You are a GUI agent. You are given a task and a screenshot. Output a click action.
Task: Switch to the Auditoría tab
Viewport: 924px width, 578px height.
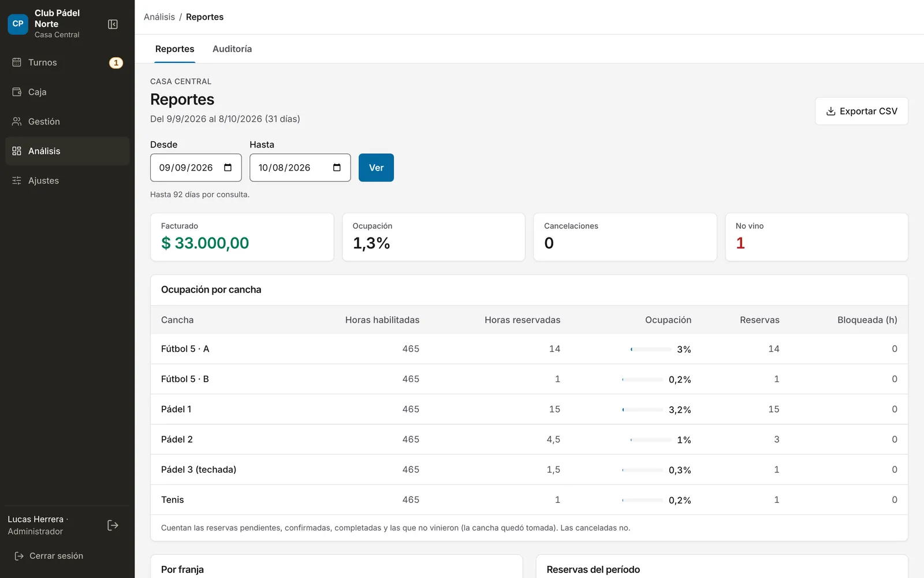(232, 49)
